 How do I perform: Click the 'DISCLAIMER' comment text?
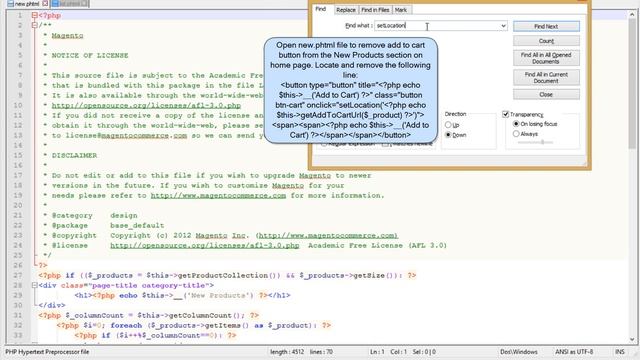(x=74, y=156)
